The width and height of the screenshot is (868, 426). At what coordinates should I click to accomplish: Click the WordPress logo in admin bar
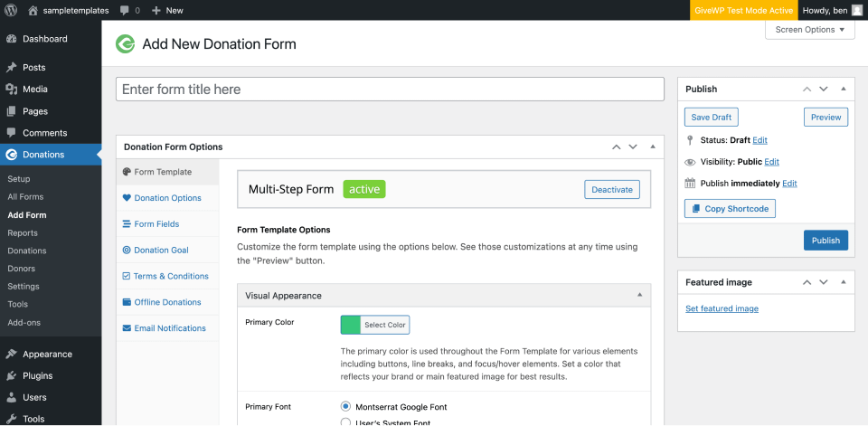pos(12,10)
